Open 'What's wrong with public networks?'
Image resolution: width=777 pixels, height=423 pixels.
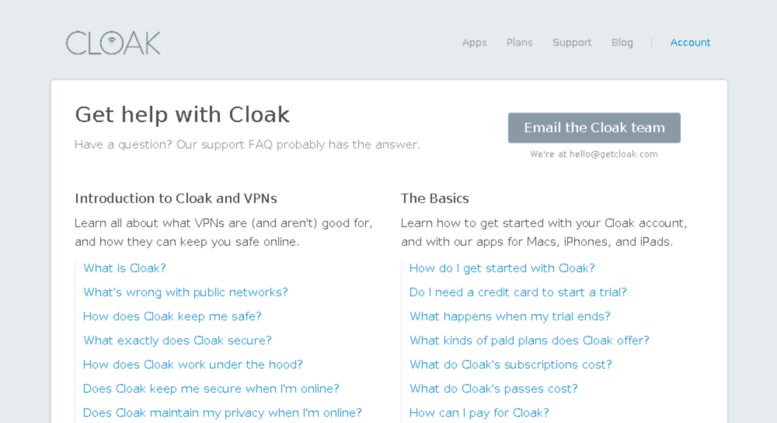click(185, 292)
